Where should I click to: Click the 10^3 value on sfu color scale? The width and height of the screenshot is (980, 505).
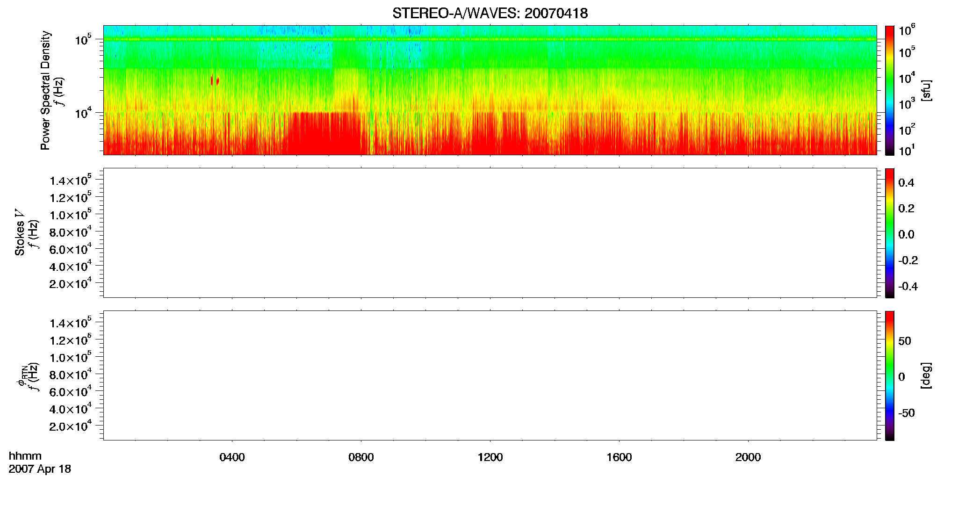(x=907, y=104)
